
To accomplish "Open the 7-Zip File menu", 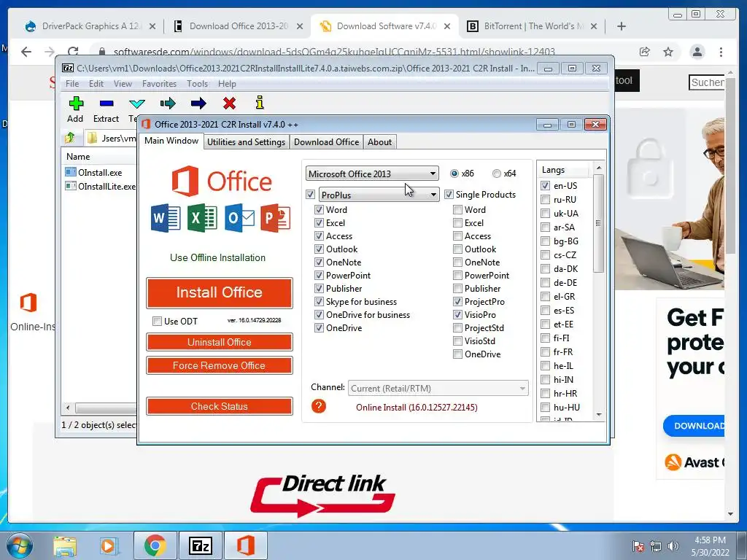I will [72, 84].
